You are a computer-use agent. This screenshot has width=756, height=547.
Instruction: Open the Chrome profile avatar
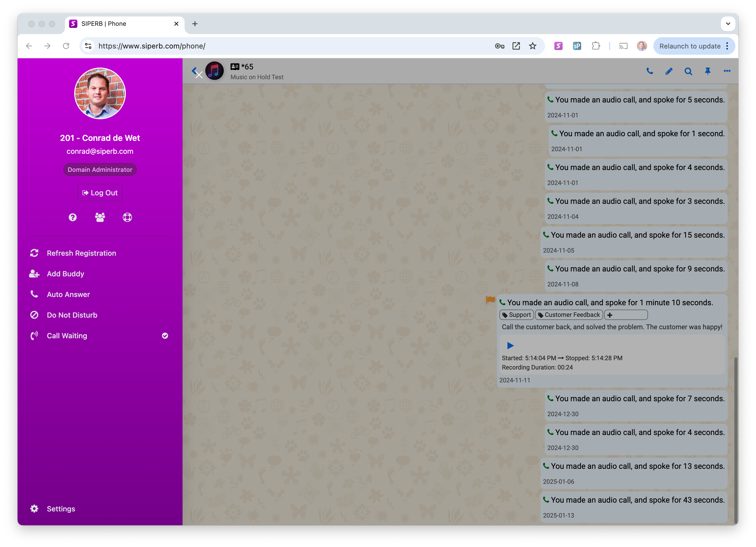[642, 46]
